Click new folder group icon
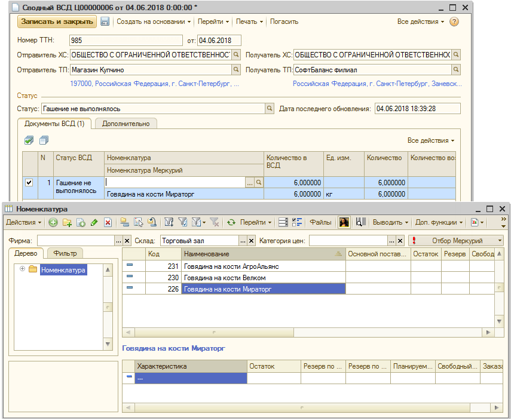 point(67,222)
